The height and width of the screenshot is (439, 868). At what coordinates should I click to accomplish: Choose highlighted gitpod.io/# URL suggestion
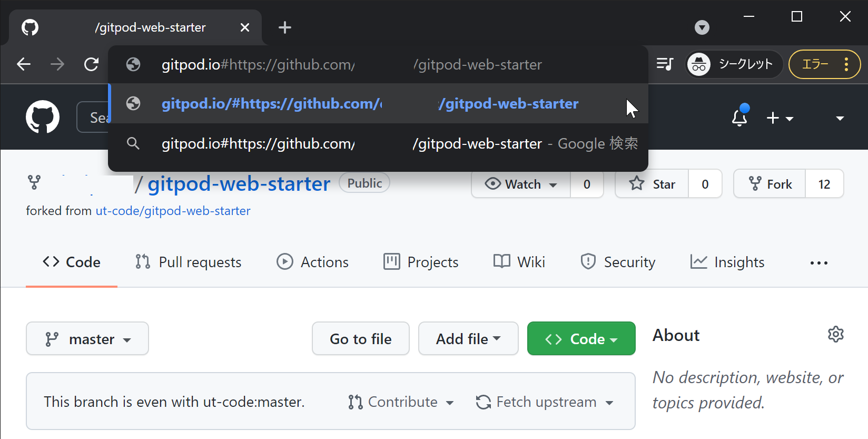coord(378,103)
